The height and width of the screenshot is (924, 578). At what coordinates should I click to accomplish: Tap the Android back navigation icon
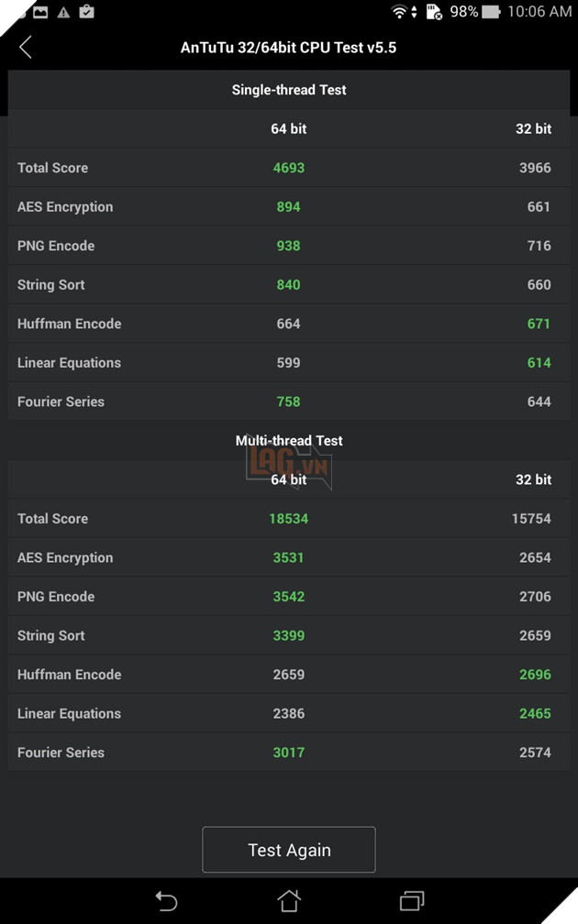166,900
